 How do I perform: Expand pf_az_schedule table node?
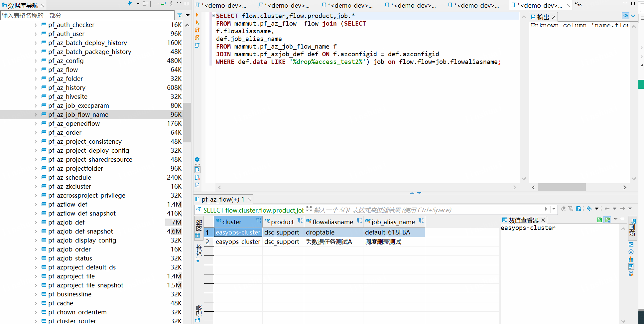(36, 178)
